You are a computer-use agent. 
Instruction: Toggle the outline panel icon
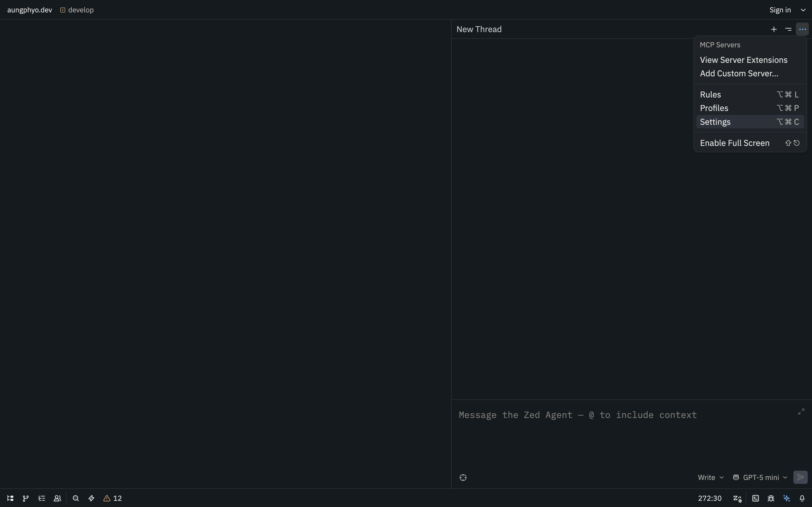(x=42, y=498)
